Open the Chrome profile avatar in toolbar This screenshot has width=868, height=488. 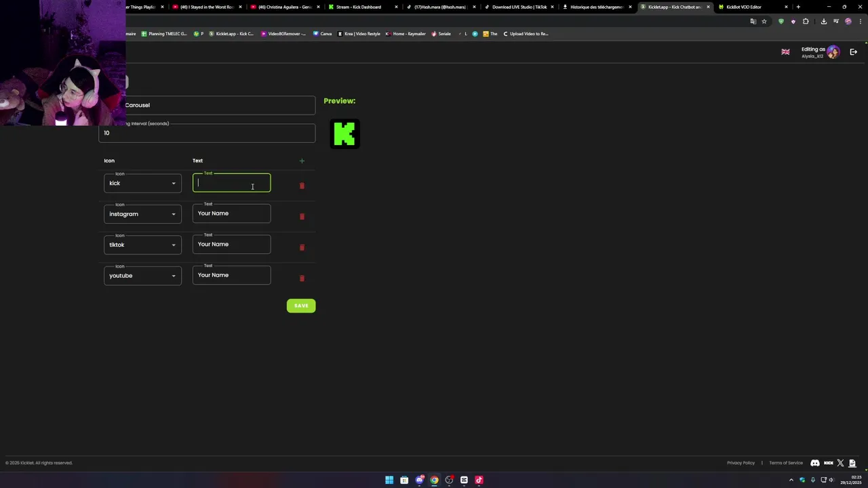(848, 22)
